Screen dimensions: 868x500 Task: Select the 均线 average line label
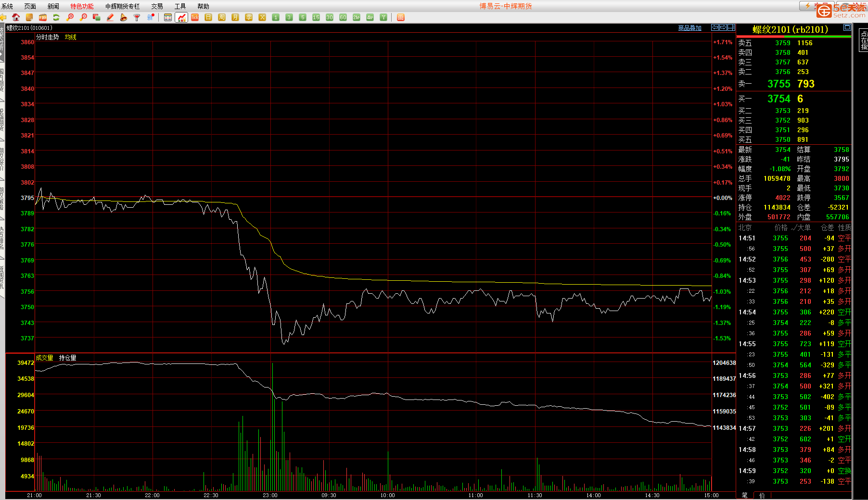pyautogui.click(x=71, y=37)
